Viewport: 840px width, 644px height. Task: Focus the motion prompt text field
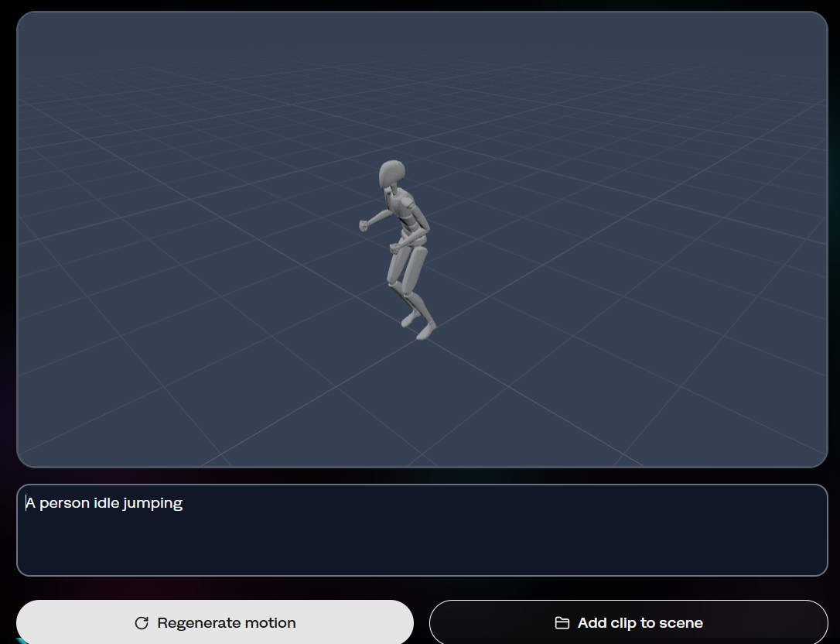tap(422, 529)
